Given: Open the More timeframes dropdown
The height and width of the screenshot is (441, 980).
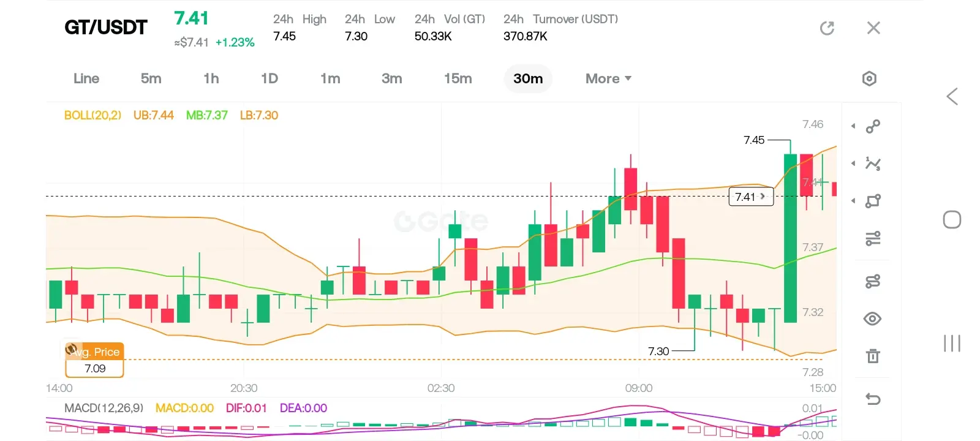Looking at the screenshot, I should click(608, 78).
